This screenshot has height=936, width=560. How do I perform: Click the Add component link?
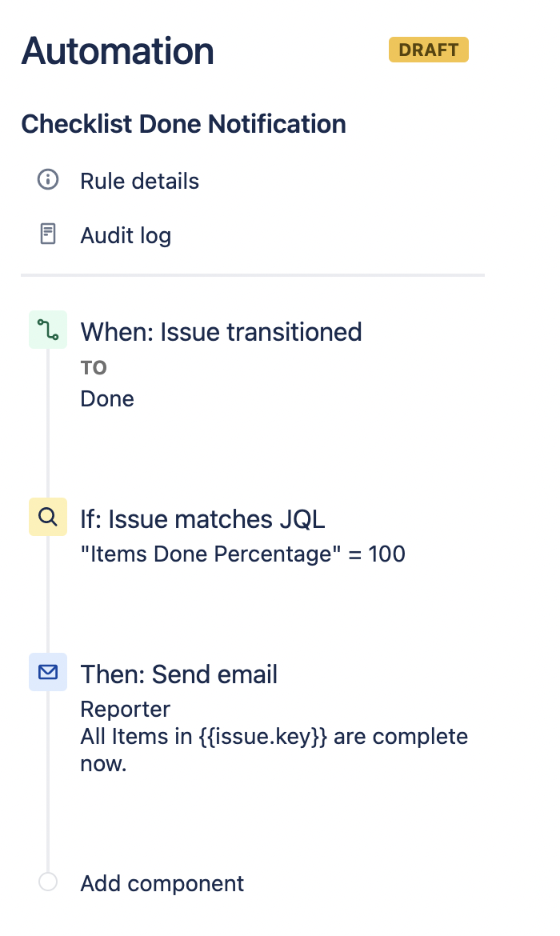(x=162, y=883)
